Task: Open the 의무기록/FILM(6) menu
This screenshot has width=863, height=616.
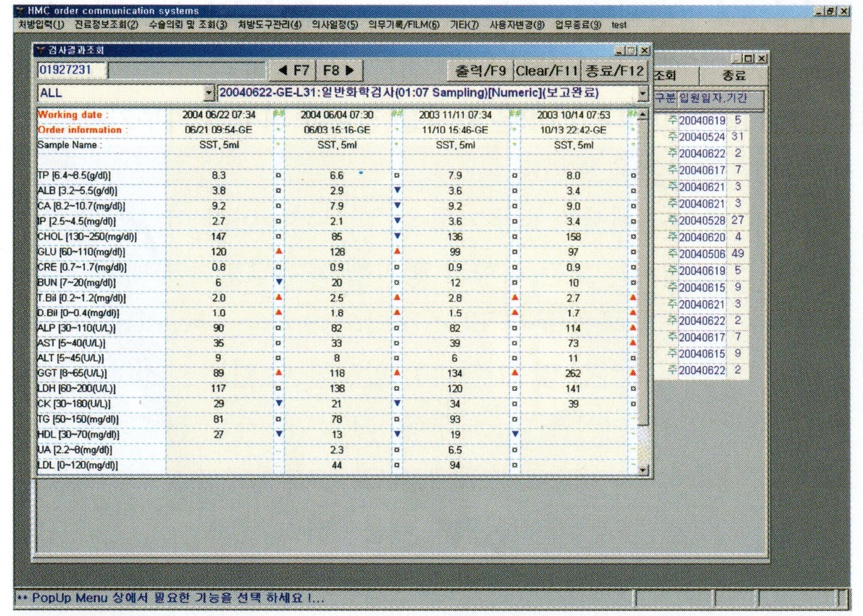Action: pyautogui.click(x=403, y=24)
